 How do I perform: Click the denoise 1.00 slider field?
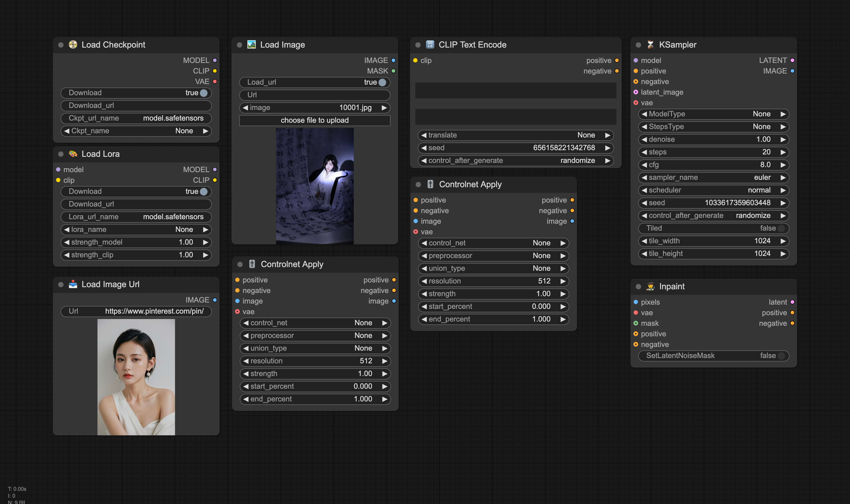(x=713, y=139)
